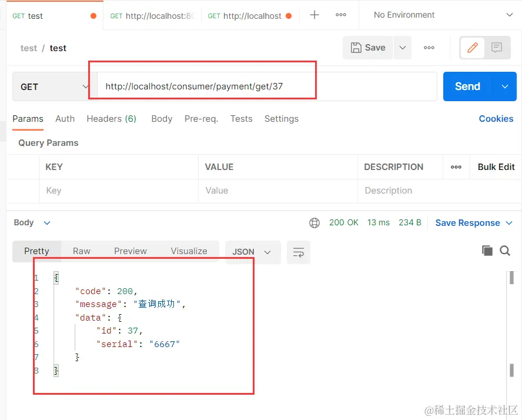
Task: Expand Save Response dropdown arrow
Action: click(509, 223)
